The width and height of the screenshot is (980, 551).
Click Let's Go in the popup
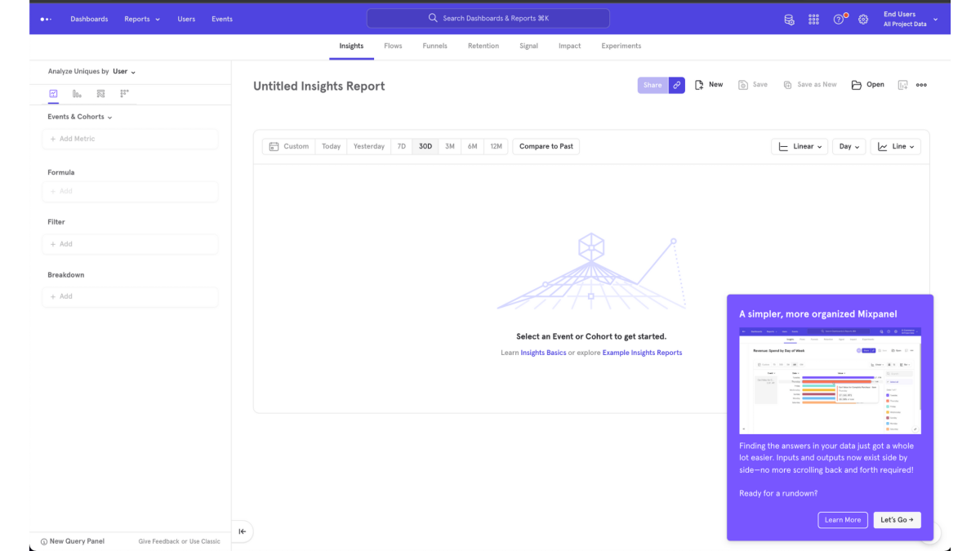(898, 520)
